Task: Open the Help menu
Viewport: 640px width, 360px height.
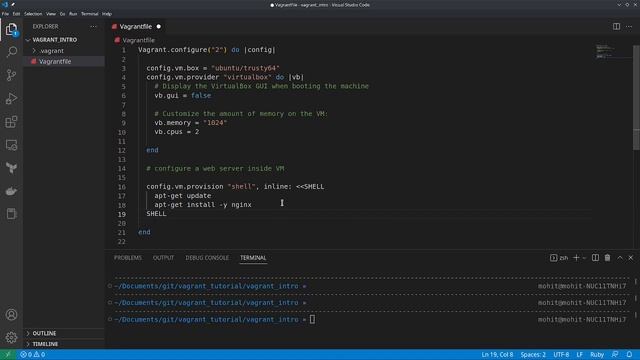Action: (x=107, y=14)
